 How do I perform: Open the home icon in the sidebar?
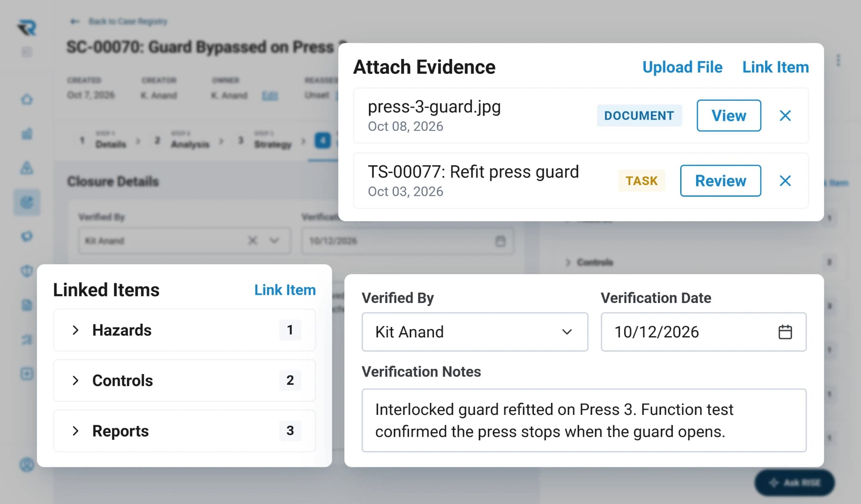[x=27, y=99]
